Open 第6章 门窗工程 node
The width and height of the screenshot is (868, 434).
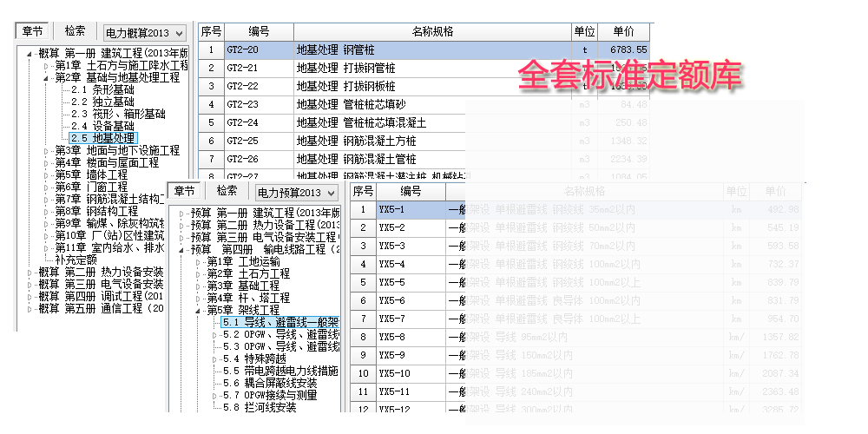tap(91, 187)
